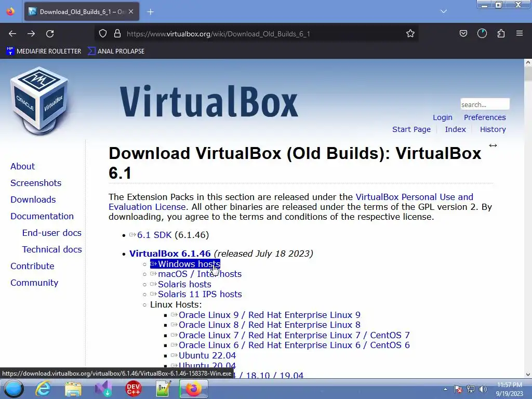Click the padlock site information icon

tap(117, 34)
